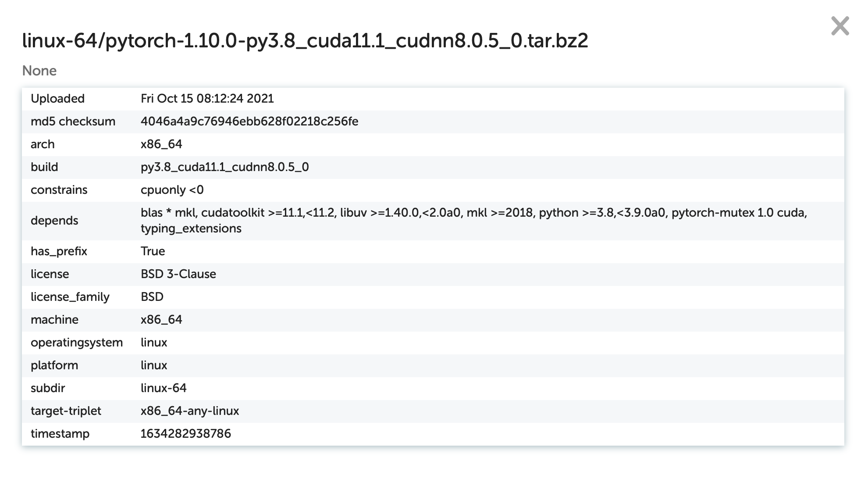Click the constrains value cpuonly <0

(x=172, y=190)
